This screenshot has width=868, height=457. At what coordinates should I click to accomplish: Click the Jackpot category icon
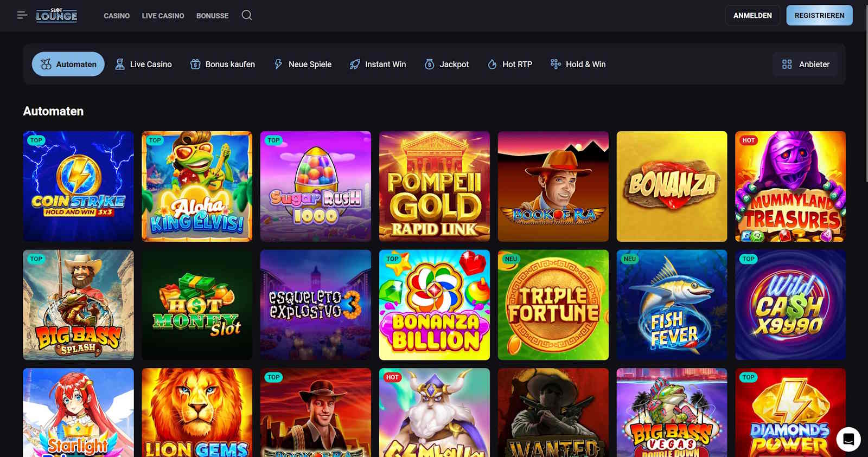click(x=429, y=65)
